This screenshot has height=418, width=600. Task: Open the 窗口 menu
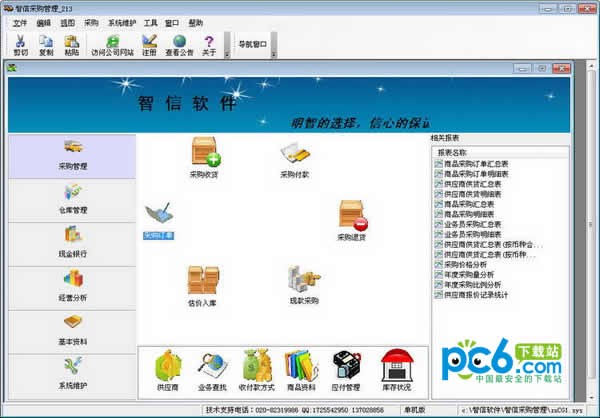point(172,23)
